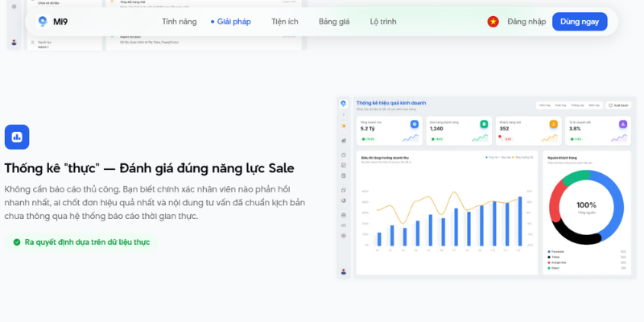This screenshot has width=644, height=322.
Task: Click the purple conversion rate card icon
Action: 623,124
